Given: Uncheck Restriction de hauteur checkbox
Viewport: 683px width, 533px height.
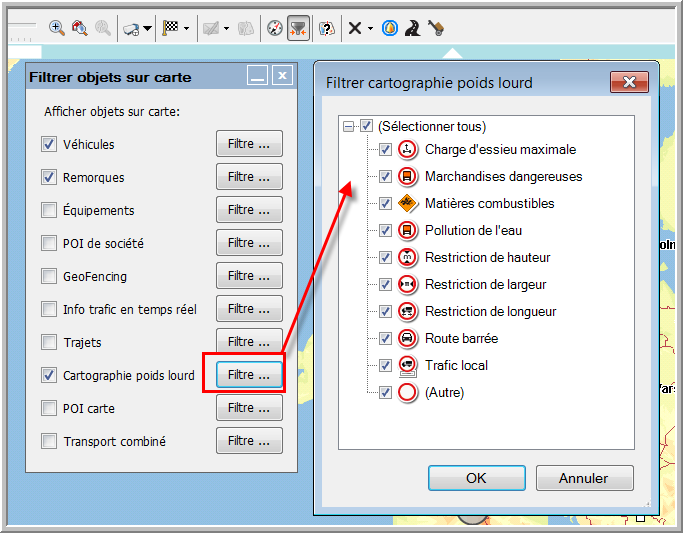Looking at the screenshot, I should click(385, 258).
